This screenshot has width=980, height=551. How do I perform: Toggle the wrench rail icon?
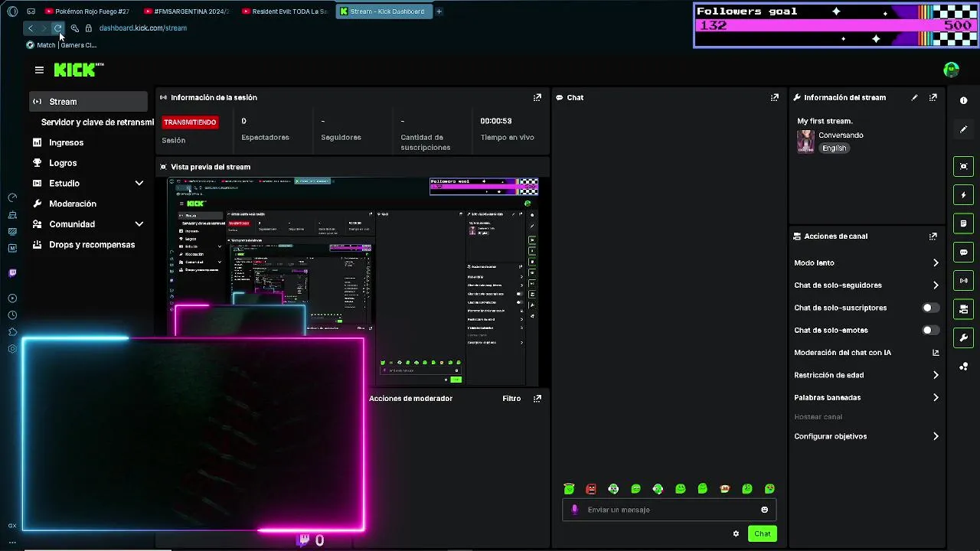[964, 337]
